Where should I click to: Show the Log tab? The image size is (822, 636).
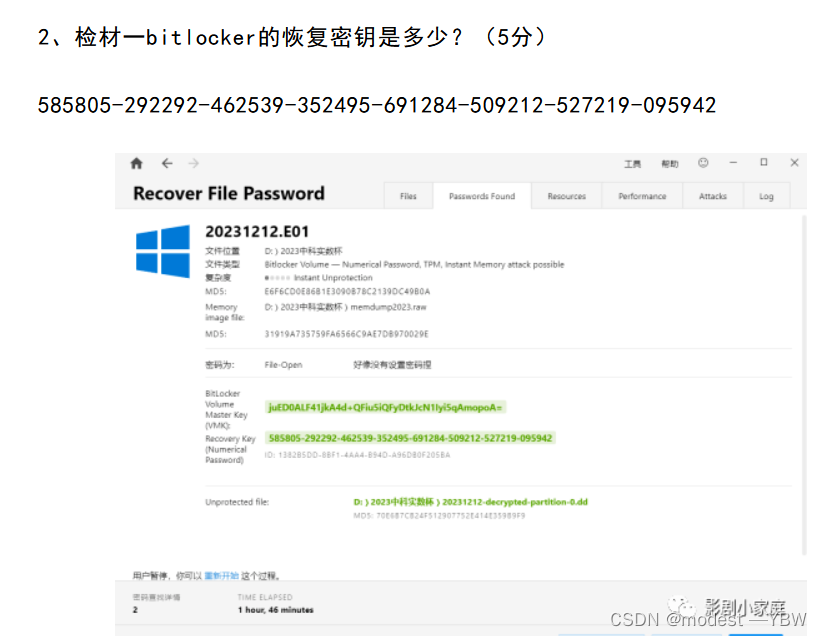766,196
